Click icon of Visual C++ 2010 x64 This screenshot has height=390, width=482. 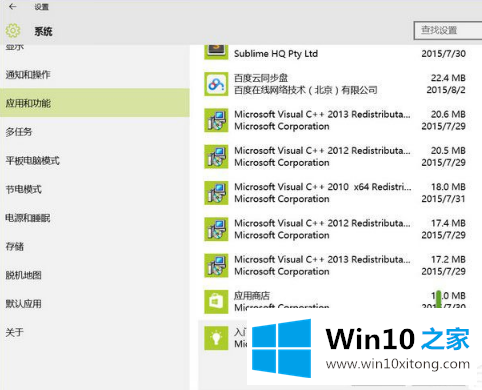[x=216, y=193]
